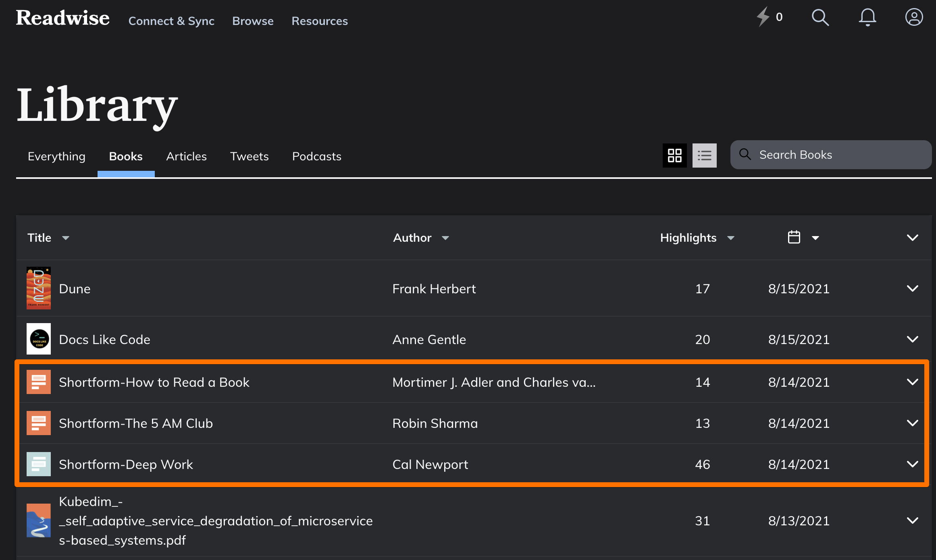936x560 pixels.
Task: Click author Robin Sharma
Action: pos(435,423)
